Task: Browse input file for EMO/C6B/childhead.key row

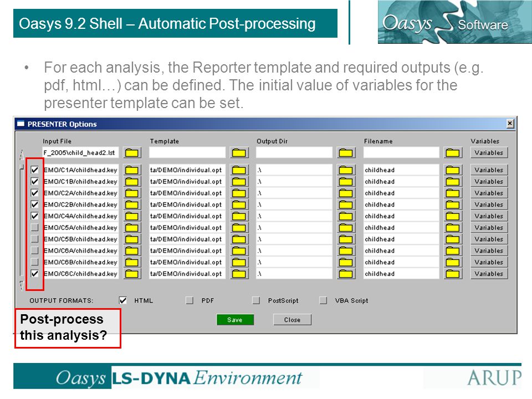Action: click(x=132, y=262)
